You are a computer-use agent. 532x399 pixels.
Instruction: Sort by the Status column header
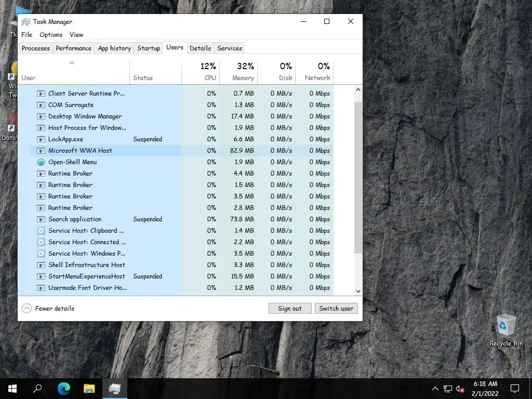(x=156, y=73)
